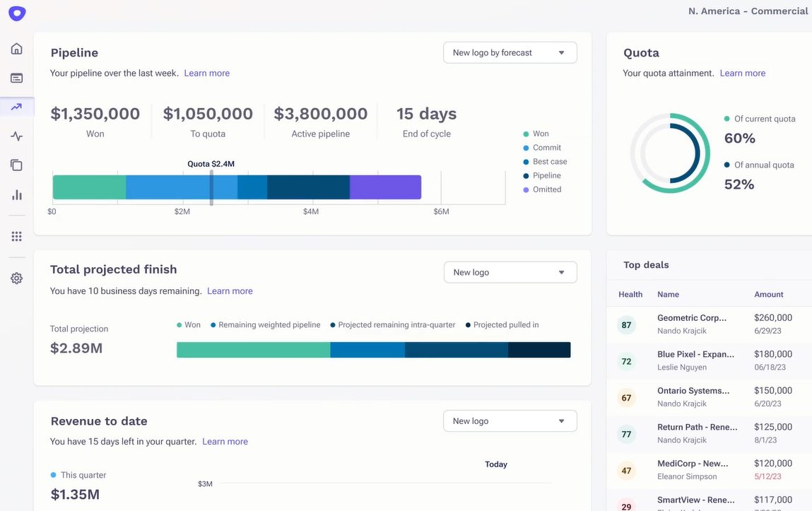Toggle the Won legend item in Pipeline
This screenshot has height=511, width=812.
[x=536, y=134]
